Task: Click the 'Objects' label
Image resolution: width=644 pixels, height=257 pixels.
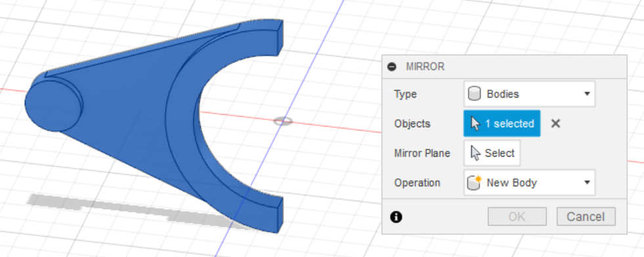Action: 412,124
